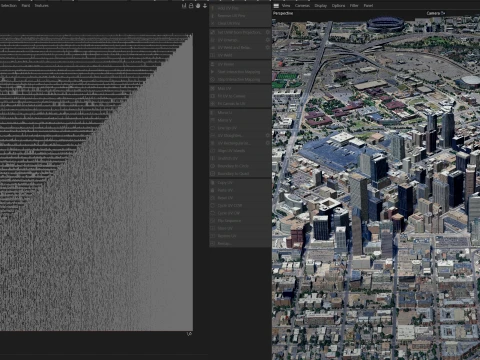Choose Fit UV to Canvas
This screenshot has height=360, width=480.
(240, 96)
